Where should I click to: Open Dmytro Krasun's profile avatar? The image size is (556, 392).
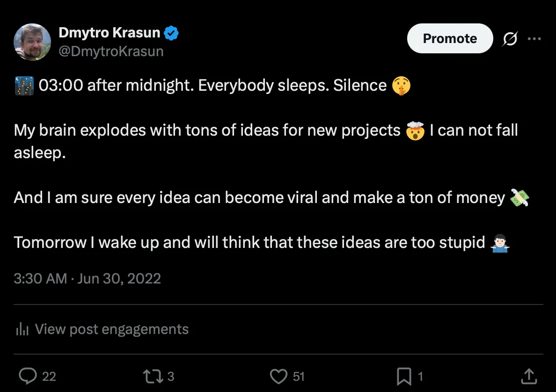(32, 41)
